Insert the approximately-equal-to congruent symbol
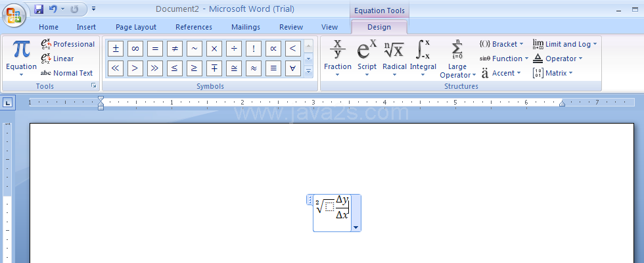The height and width of the screenshot is (263, 644). [x=234, y=68]
